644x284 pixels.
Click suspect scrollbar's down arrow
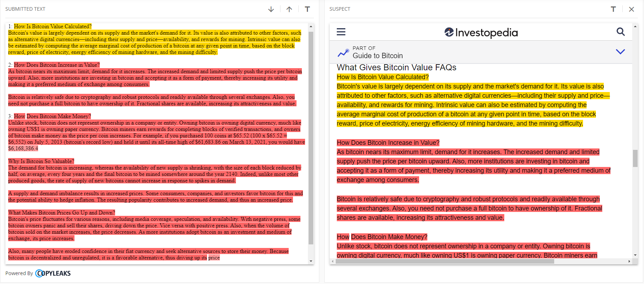635,255
